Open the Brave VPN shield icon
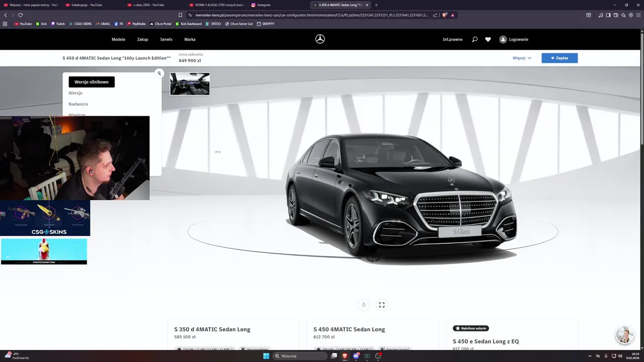Viewport: 644px width, 362px height. [631, 15]
